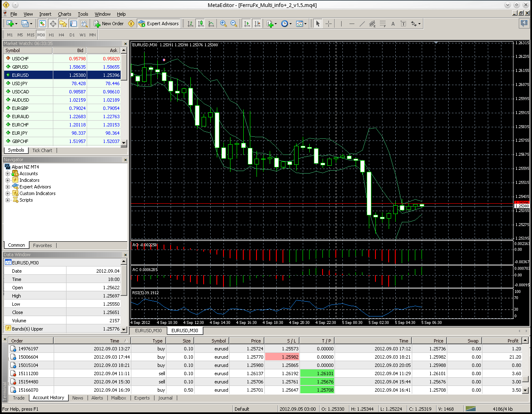The width and height of the screenshot is (532, 414).
Task: Open the Templates dropdown arrow
Action: click(x=306, y=24)
